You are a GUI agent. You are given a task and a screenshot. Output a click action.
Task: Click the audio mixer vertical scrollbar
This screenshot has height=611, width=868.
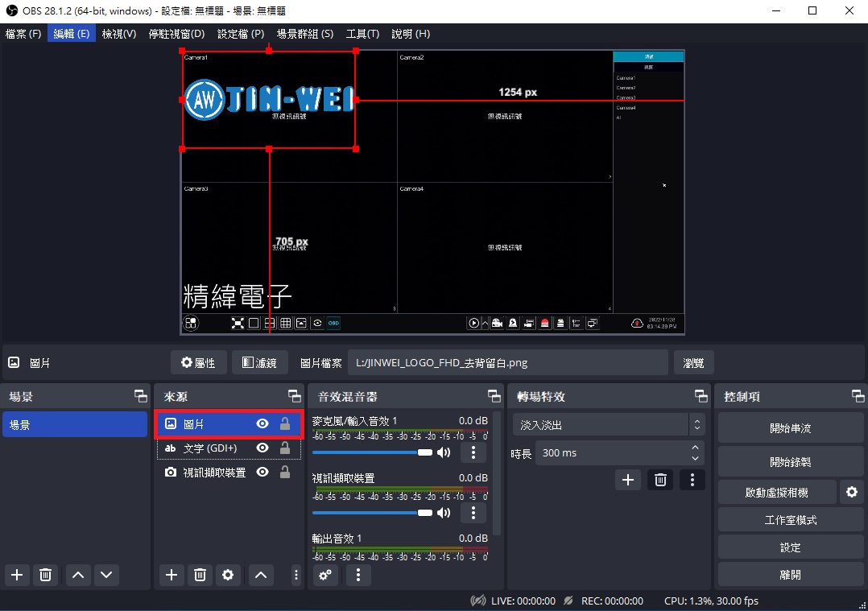497,473
